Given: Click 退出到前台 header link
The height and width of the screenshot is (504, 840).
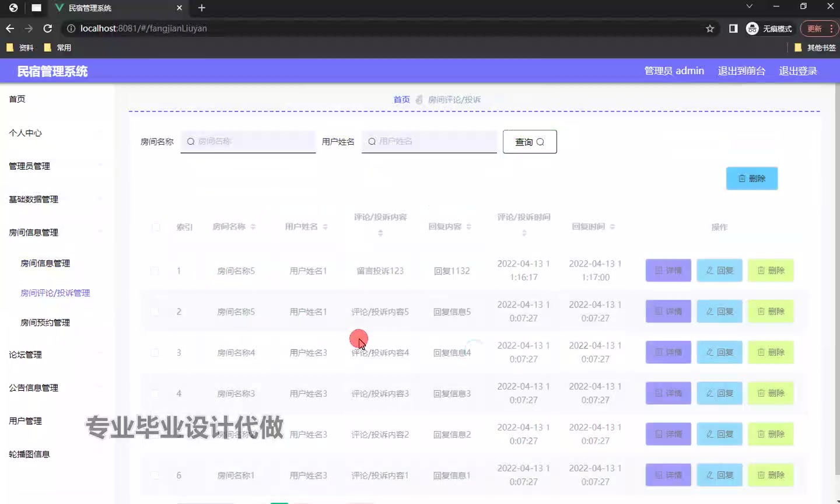Looking at the screenshot, I should tap(741, 71).
